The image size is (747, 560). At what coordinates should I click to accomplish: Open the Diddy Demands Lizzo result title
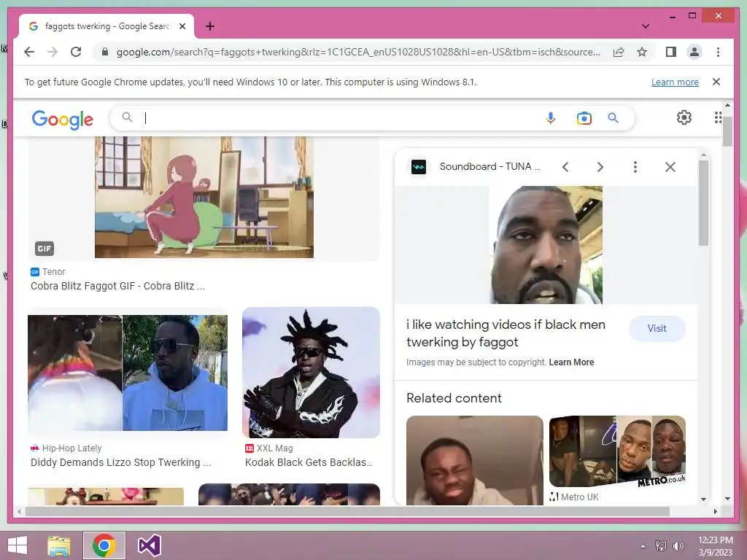(x=120, y=462)
